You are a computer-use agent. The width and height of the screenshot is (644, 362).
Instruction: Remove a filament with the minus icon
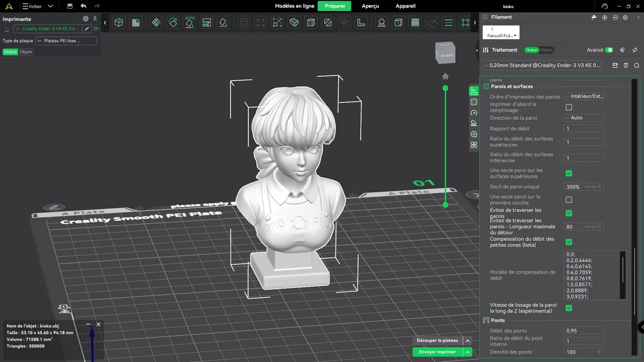click(615, 17)
